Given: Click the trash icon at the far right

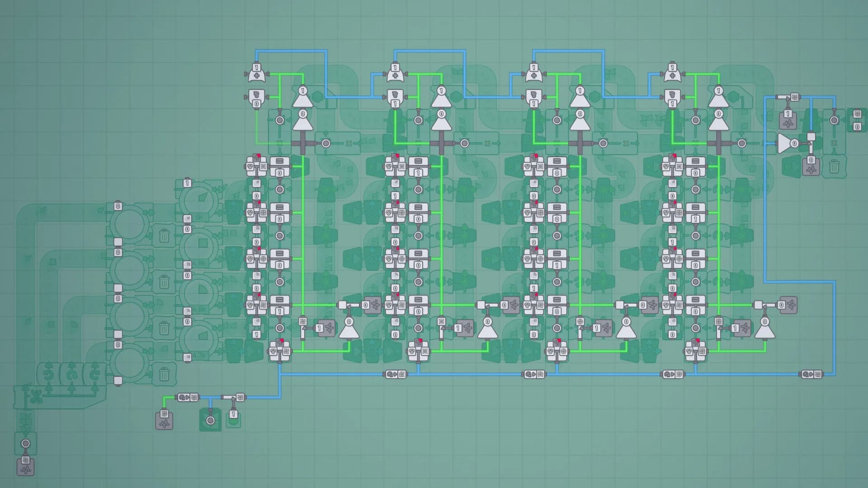Looking at the screenshot, I should (834, 167).
